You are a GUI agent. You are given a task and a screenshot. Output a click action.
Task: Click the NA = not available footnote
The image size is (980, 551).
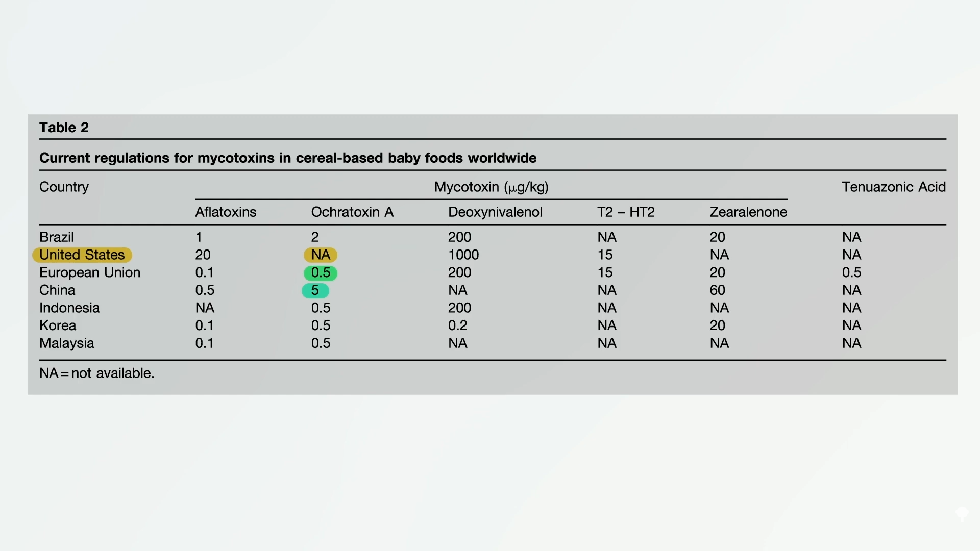click(x=96, y=373)
